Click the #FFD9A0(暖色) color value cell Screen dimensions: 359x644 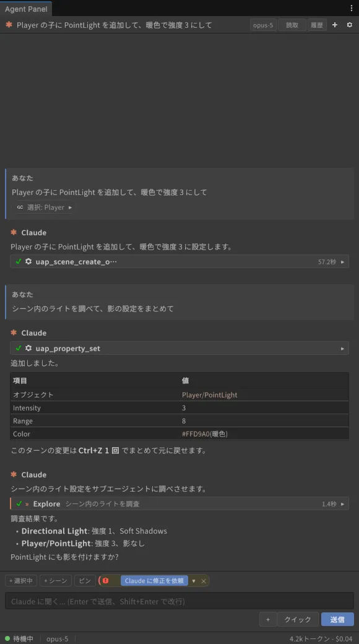click(204, 433)
